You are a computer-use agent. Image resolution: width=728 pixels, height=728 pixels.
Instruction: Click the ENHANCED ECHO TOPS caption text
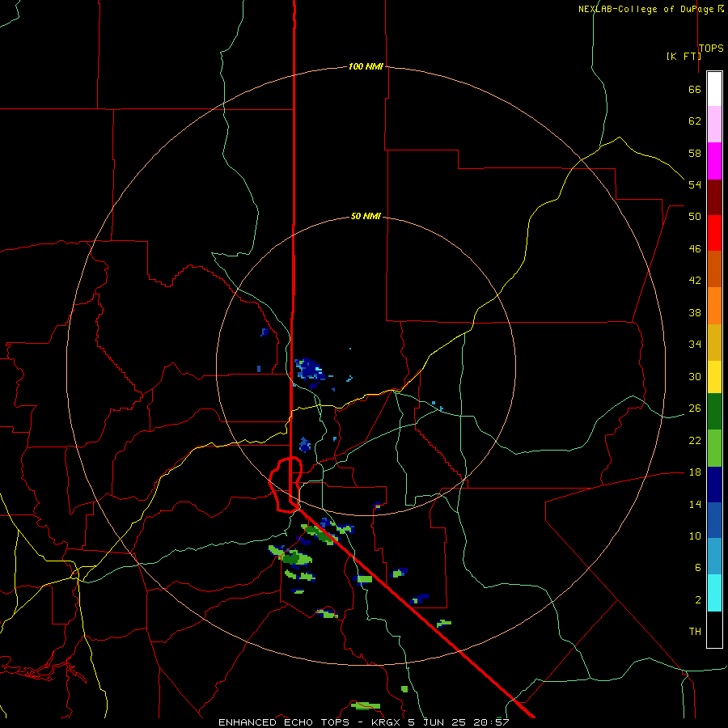(x=284, y=722)
